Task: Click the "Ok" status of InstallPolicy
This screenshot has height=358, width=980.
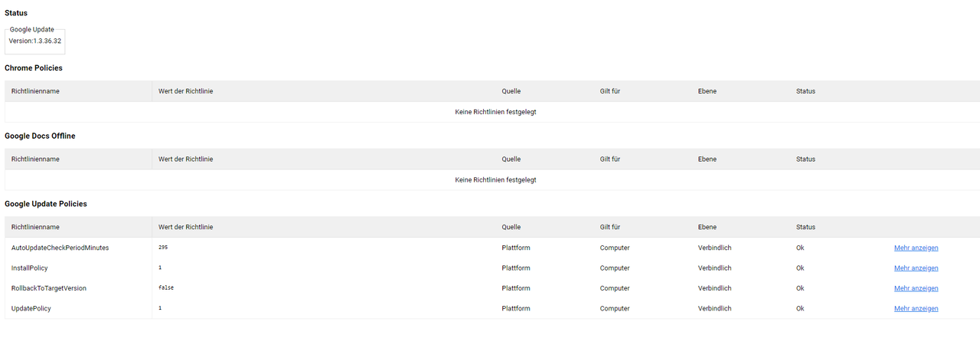Action: (x=800, y=268)
